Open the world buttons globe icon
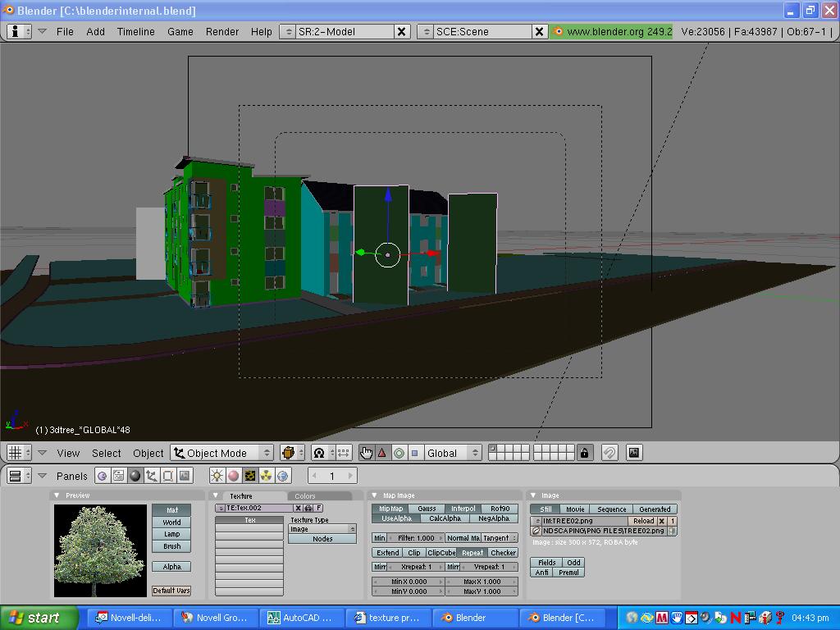 283,476
